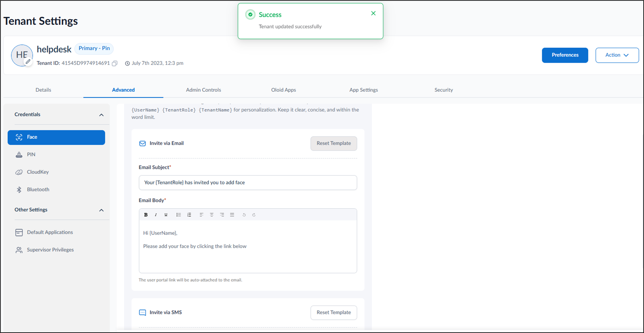Open the Oloid Apps tab

[x=283, y=90]
